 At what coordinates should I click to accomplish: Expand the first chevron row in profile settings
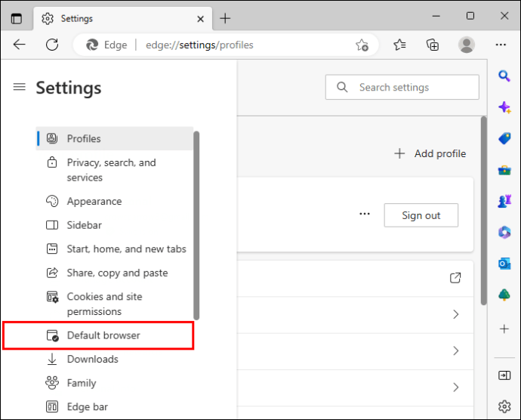[x=456, y=314]
